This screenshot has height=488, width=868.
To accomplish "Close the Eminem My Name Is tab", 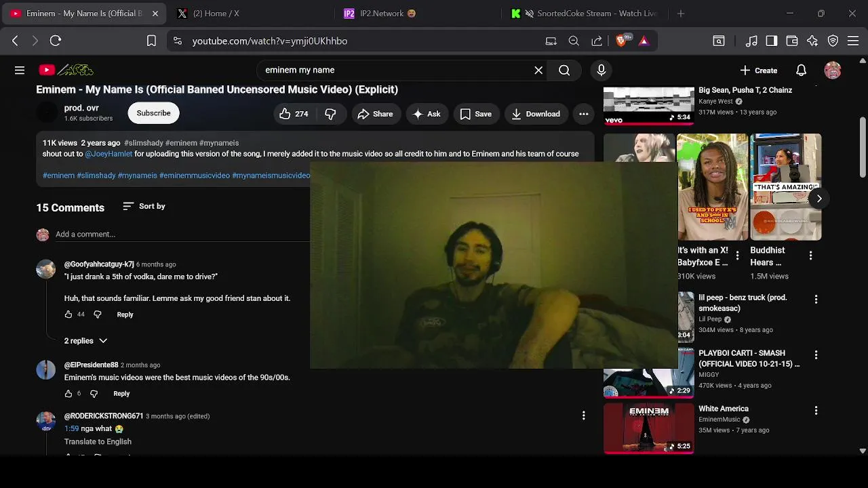I will pyautogui.click(x=155, y=14).
